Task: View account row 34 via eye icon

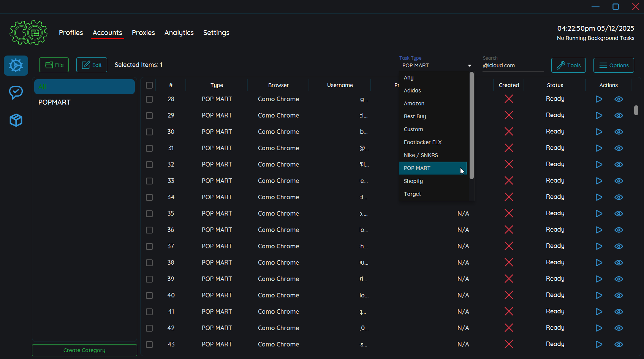Action: click(x=619, y=197)
